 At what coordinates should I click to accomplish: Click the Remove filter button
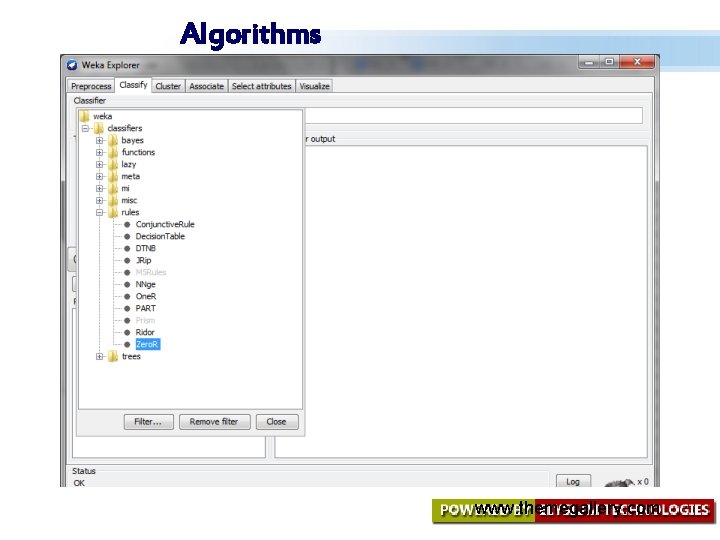[214, 422]
